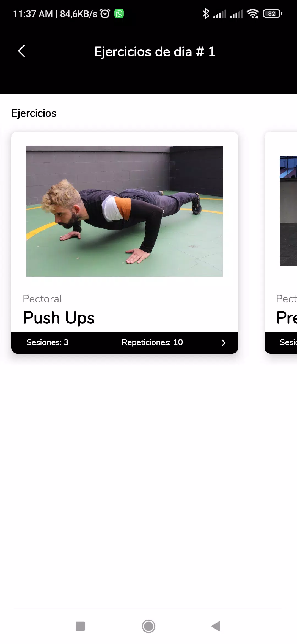Tap the Ejercicios de dia # 1 title

(x=155, y=52)
